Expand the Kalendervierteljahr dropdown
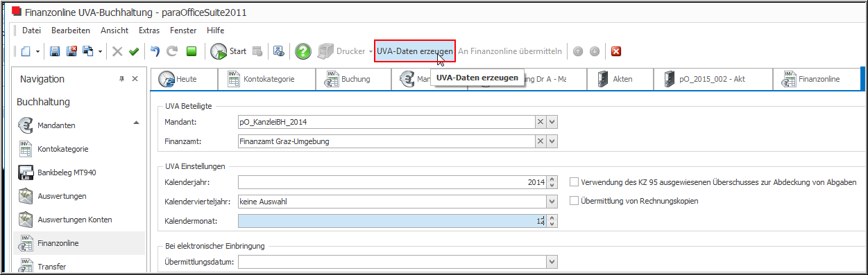 552,202
